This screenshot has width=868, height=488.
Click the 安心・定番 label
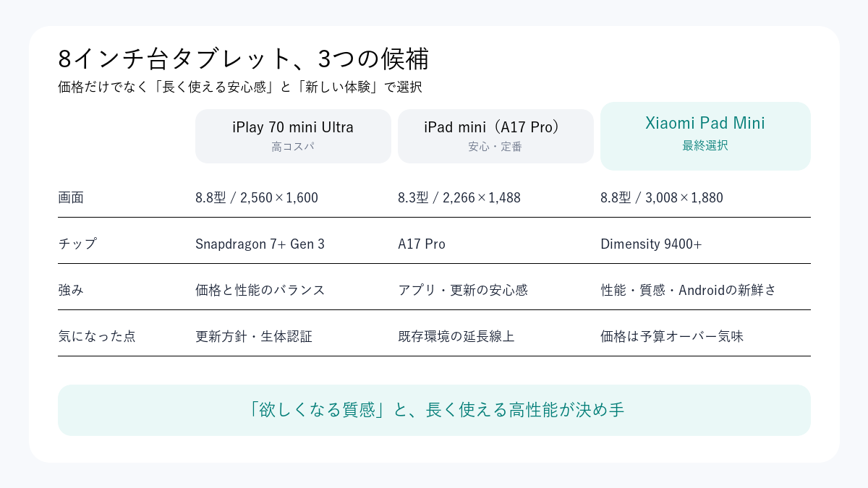(495, 147)
